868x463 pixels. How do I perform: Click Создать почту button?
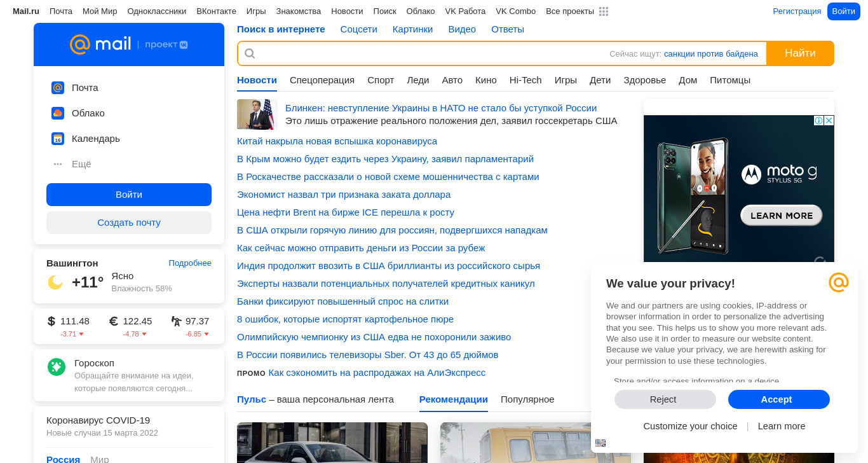(129, 223)
